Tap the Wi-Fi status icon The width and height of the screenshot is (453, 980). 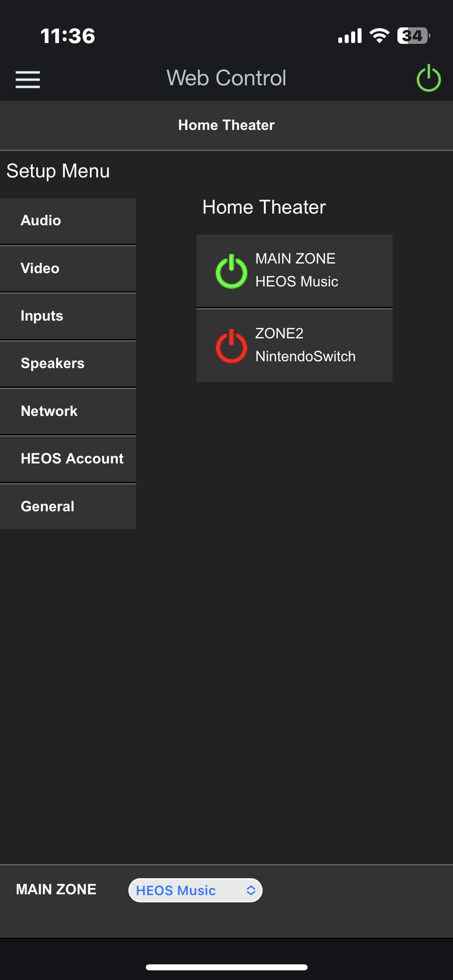click(x=379, y=36)
